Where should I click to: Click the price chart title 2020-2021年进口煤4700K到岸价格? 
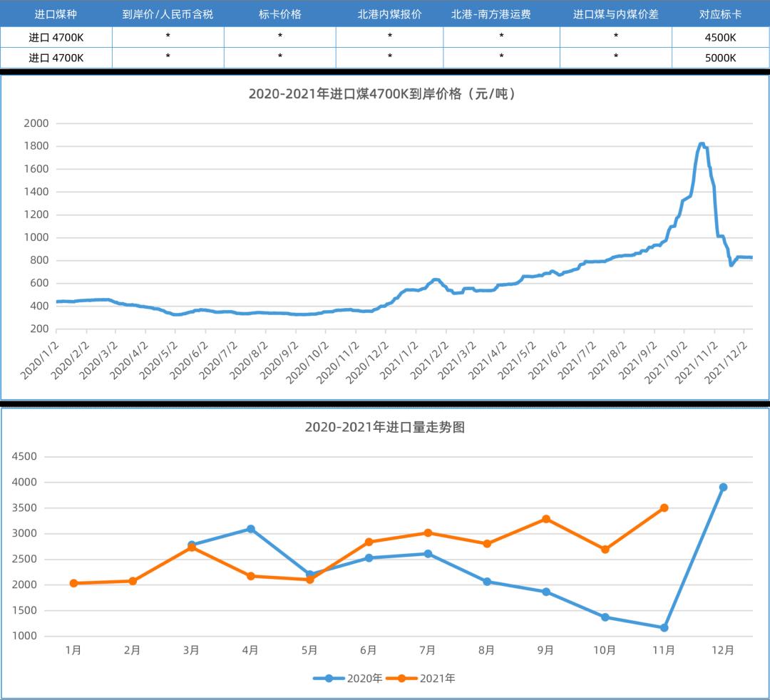[384, 94]
